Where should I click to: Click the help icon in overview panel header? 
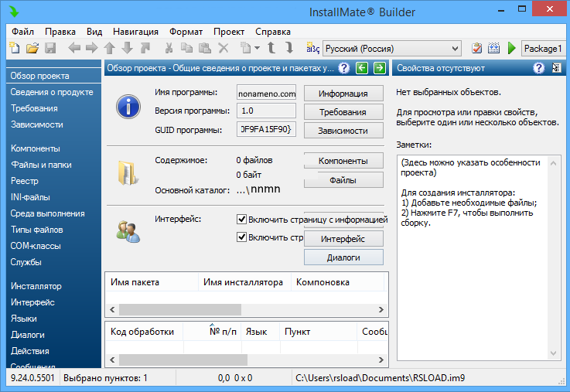pyautogui.click(x=344, y=68)
